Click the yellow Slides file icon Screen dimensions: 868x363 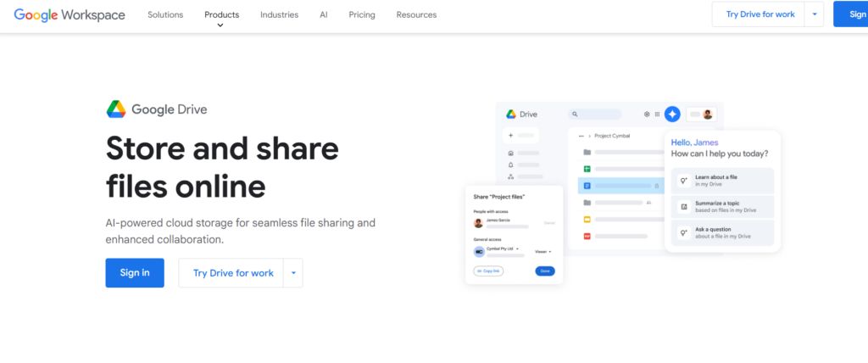tap(587, 220)
